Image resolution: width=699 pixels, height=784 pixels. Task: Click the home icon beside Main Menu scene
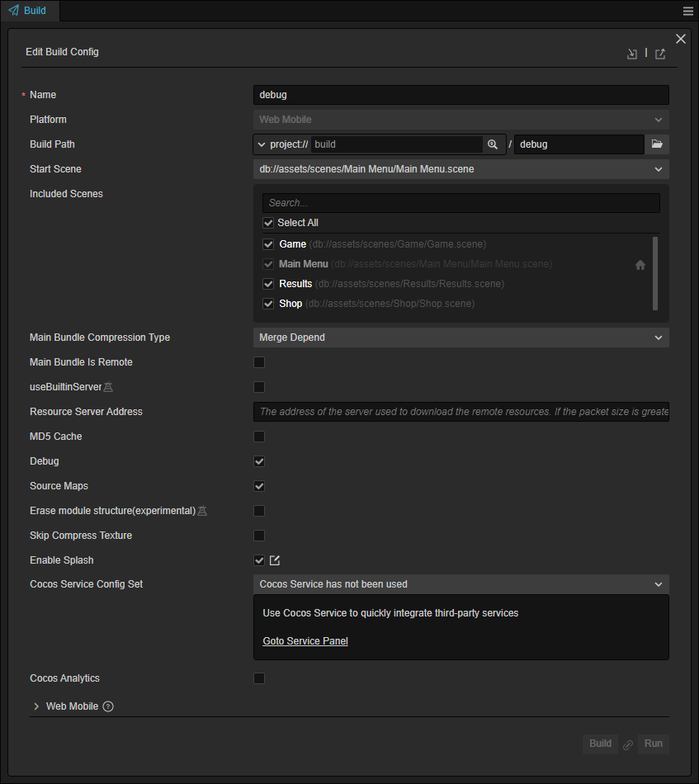pyautogui.click(x=640, y=265)
